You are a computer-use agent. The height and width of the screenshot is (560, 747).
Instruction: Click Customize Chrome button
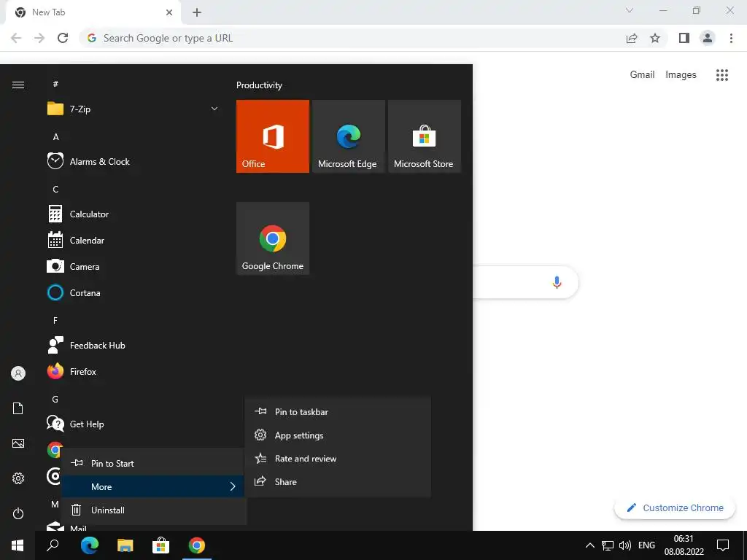[x=675, y=507]
